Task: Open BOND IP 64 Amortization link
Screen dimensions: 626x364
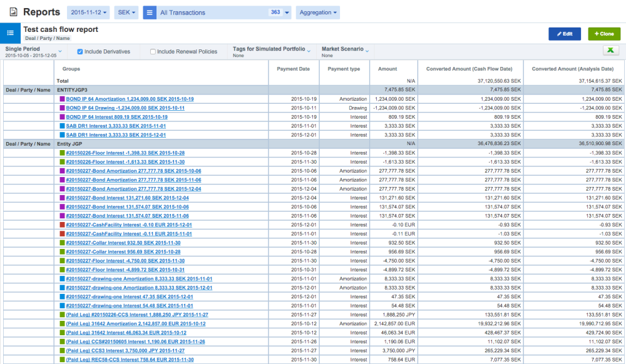Action: (130, 99)
